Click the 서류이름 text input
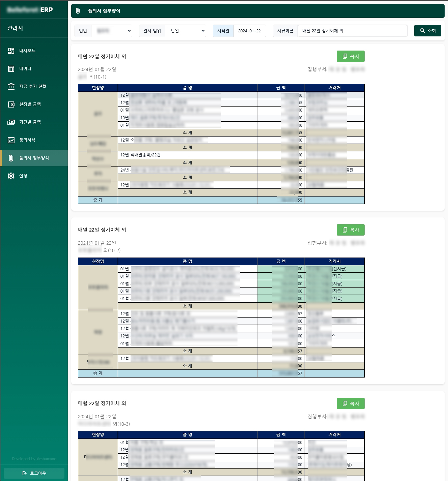This screenshot has height=481, width=448. point(353,31)
